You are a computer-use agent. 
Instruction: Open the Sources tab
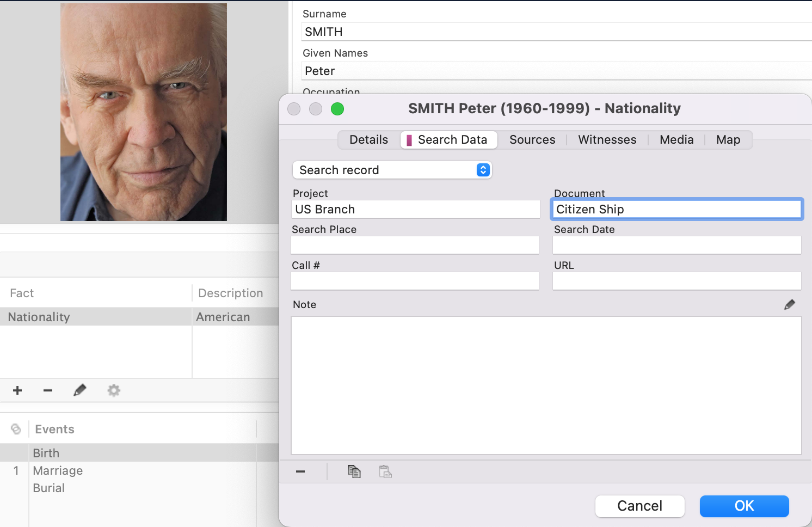click(x=532, y=140)
